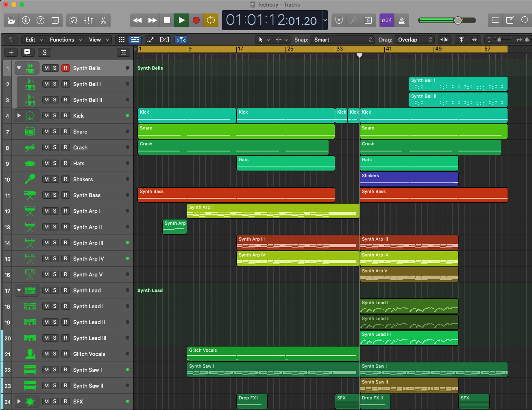
Task: Disable record arm on Synth Bells
Action: 65,68
